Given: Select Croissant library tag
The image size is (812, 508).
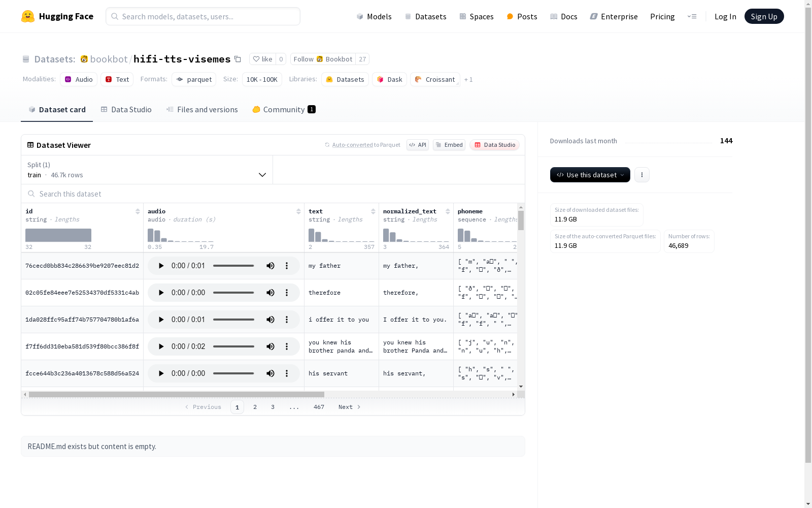Looking at the screenshot, I should [435, 79].
